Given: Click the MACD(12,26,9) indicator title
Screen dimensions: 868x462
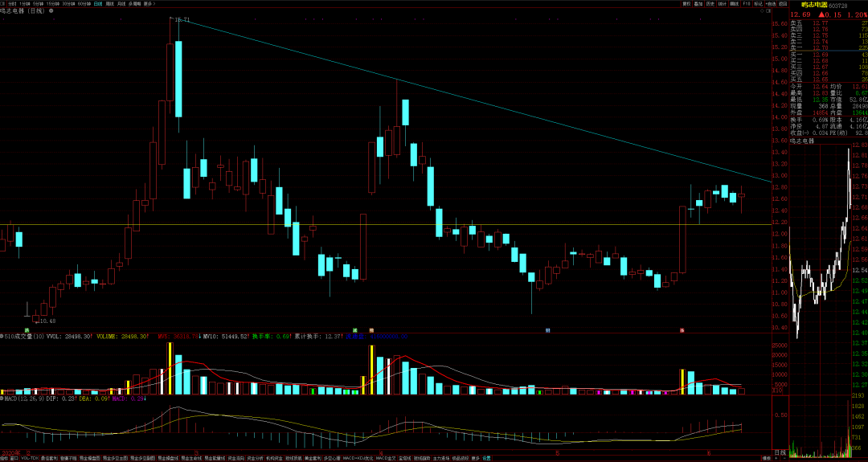Looking at the screenshot, I should click(23, 399).
